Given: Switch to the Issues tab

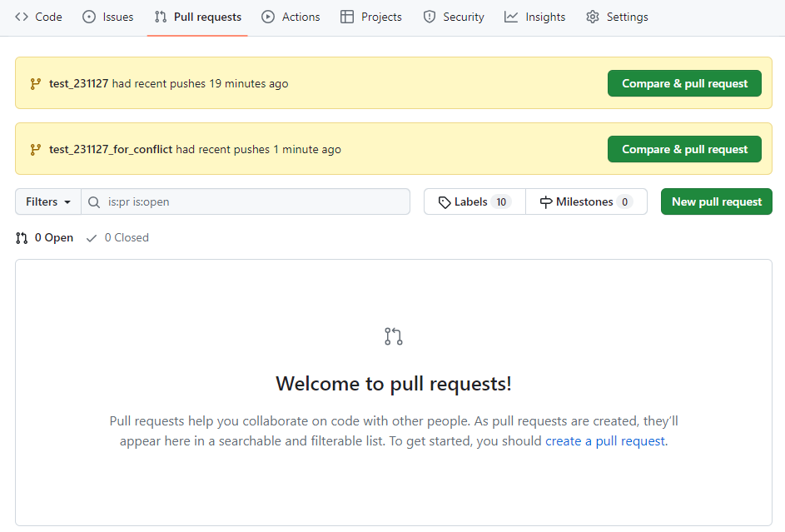Looking at the screenshot, I should [108, 17].
